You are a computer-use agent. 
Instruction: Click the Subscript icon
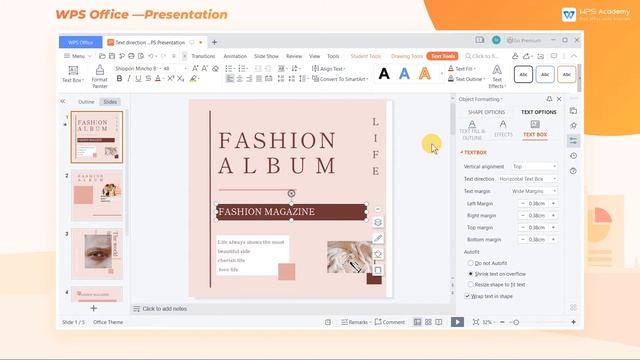click(180, 78)
